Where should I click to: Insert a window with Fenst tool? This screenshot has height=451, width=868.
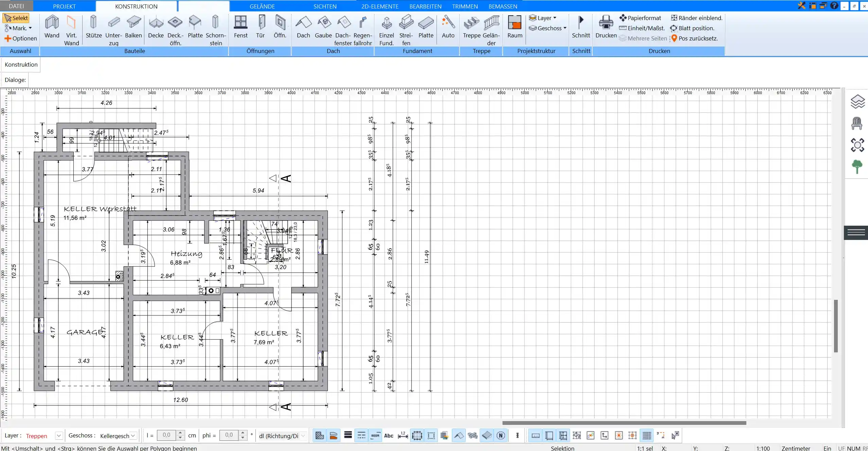[x=241, y=27]
